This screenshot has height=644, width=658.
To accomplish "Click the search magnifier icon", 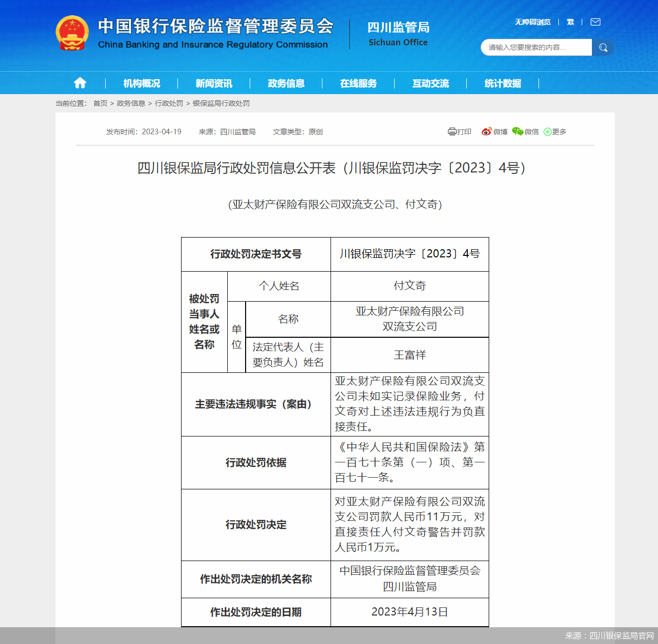I will [x=603, y=47].
